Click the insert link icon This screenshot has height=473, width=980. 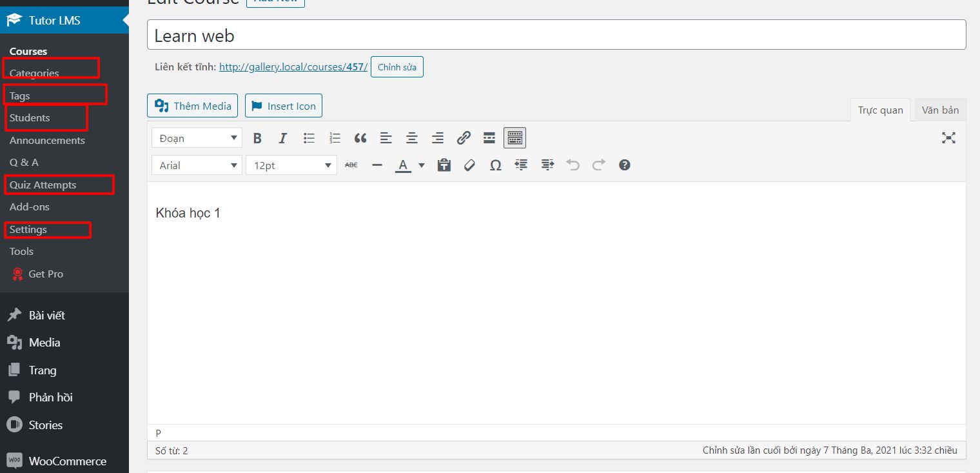(464, 138)
